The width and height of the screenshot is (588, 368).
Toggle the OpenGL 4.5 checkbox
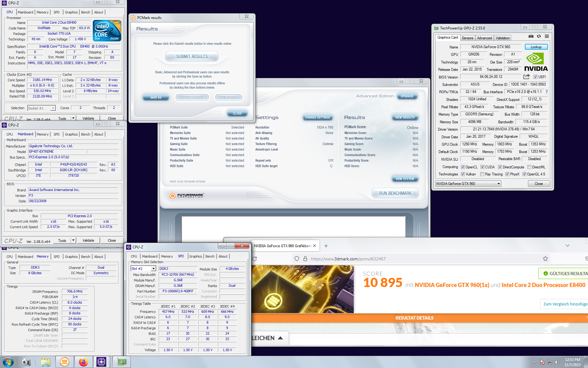pos(524,174)
